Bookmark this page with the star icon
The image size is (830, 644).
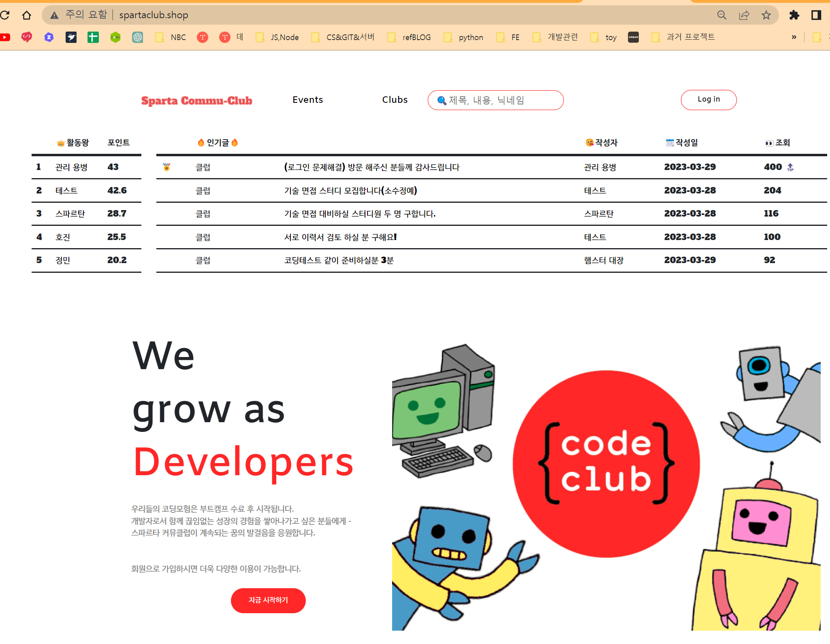coord(766,15)
